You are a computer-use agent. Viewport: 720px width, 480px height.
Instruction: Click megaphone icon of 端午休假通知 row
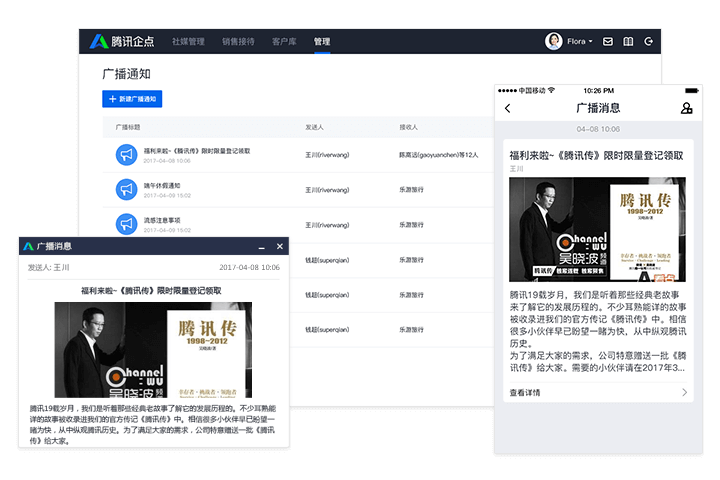[126, 189]
